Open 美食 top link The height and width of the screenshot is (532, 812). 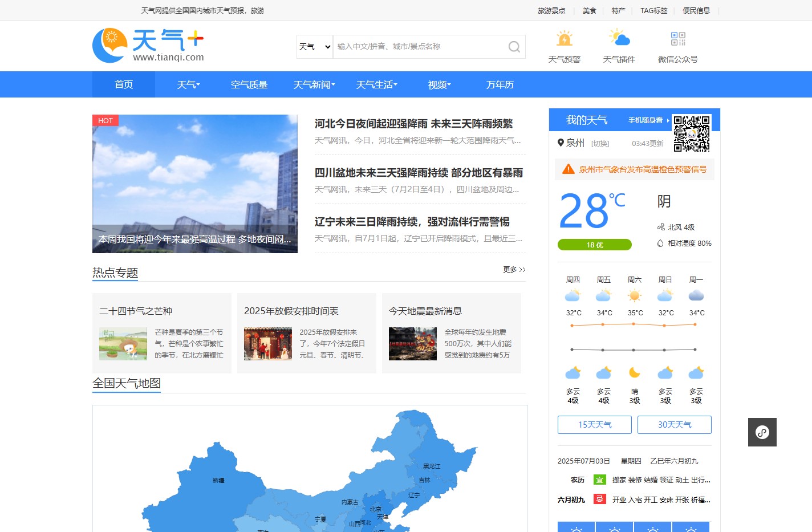coord(589,10)
